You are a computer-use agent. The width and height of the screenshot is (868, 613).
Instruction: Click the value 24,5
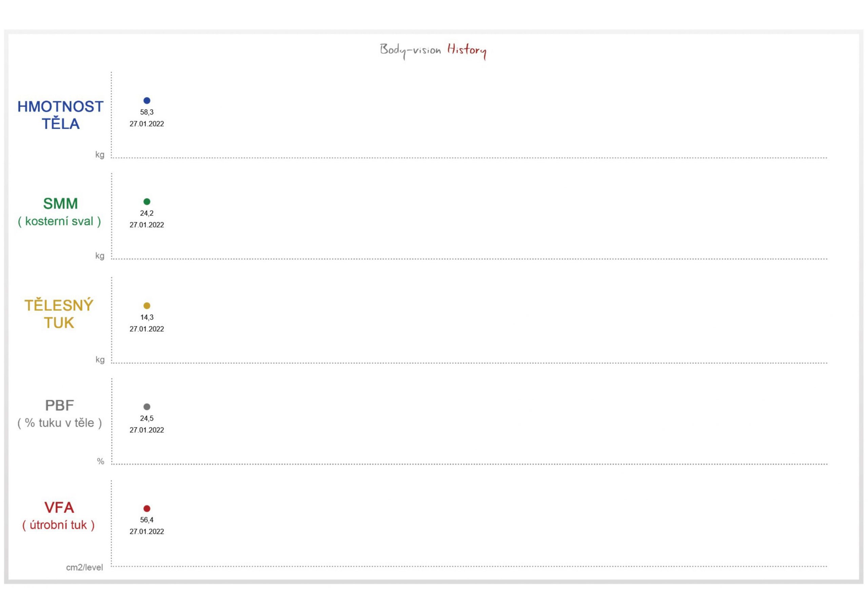pyautogui.click(x=147, y=418)
